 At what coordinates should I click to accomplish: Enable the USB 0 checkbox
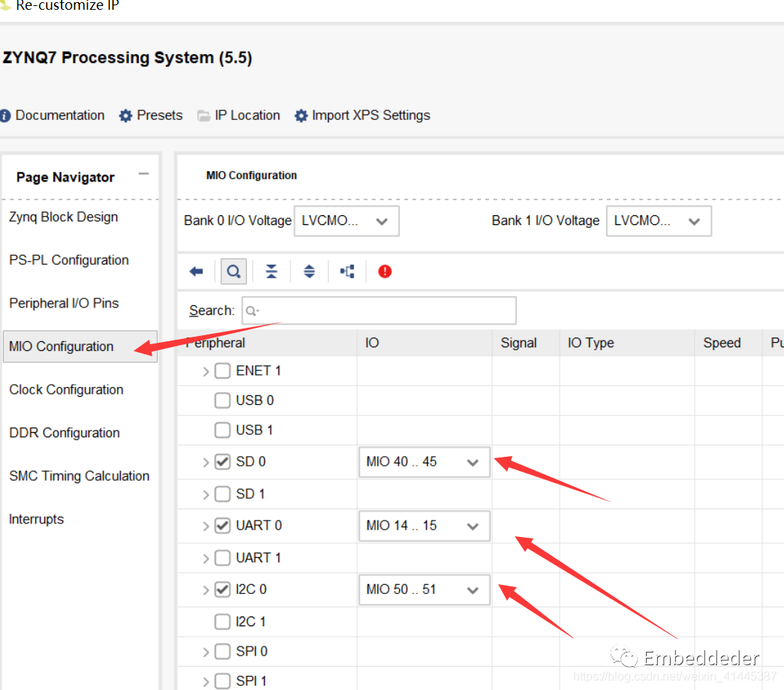pyautogui.click(x=222, y=400)
